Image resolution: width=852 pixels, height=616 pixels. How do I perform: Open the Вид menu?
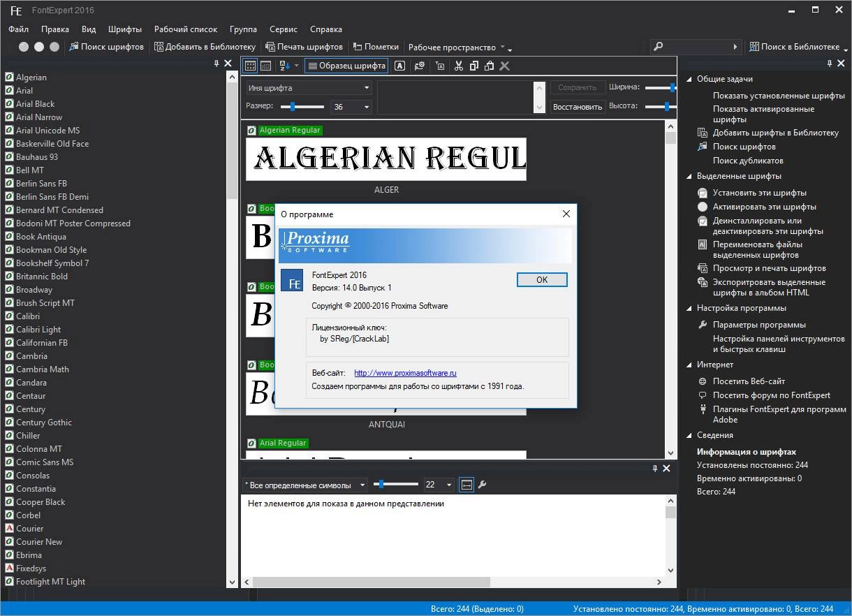(89, 29)
